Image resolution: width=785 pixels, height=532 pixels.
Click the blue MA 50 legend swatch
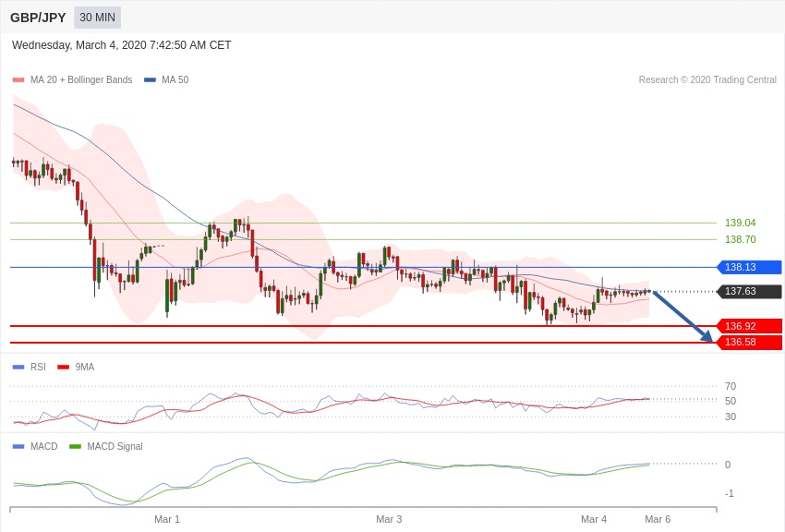tap(150, 80)
